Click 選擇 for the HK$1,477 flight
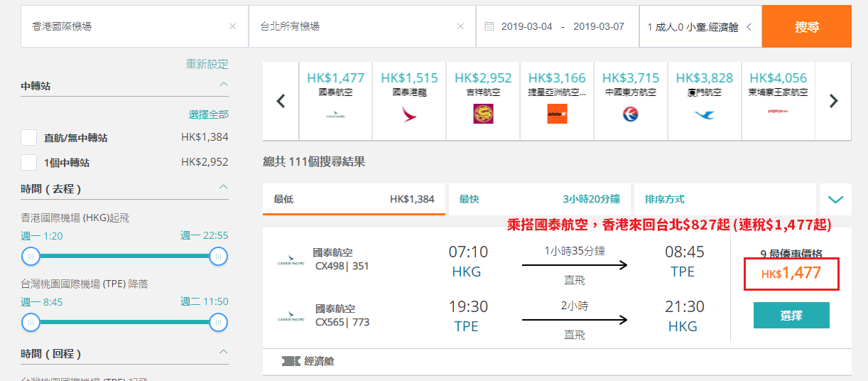The height and width of the screenshot is (381, 868). pyautogui.click(x=791, y=315)
